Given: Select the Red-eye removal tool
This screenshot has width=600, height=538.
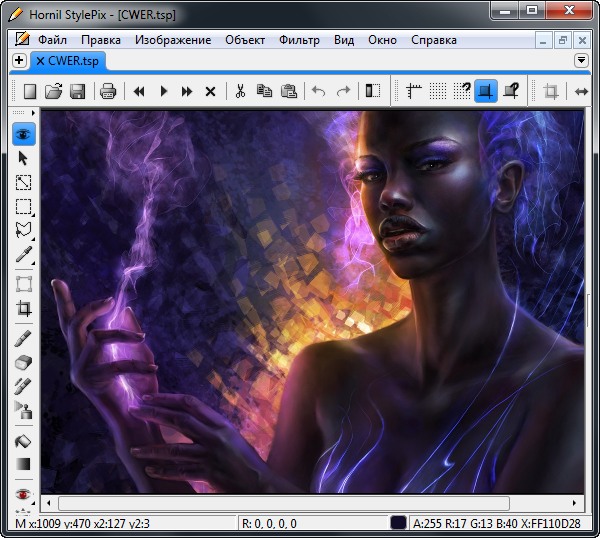Looking at the screenshot, I should (x=24, y=494).
